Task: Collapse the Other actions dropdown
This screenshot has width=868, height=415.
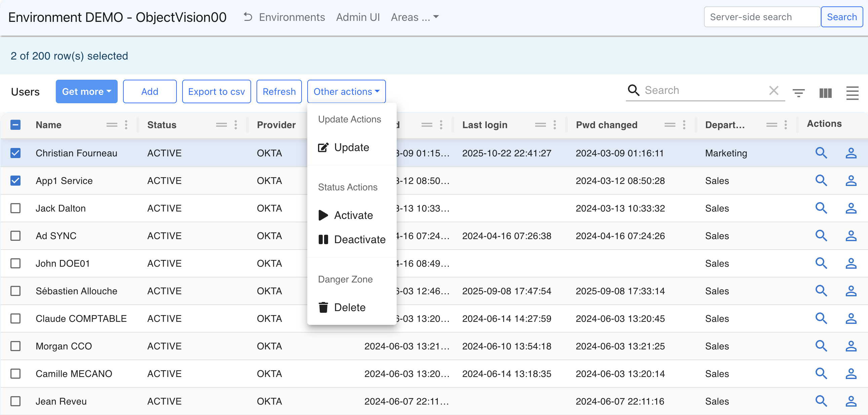Action: click(x=346, y=91)
